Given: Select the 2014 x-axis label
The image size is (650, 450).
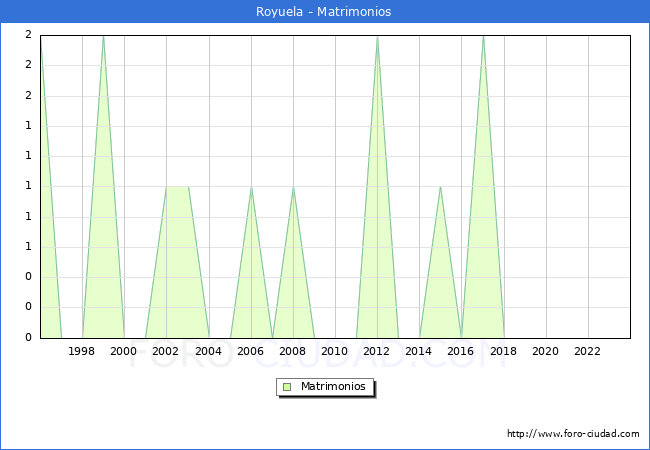Looking at the screenshot, I should (x=419, y=351).
